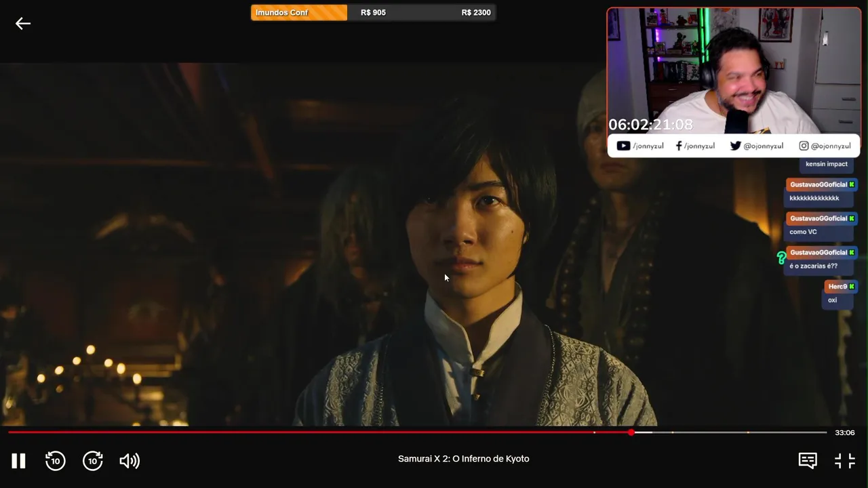
Task: Click the red playhead on progress bar
Action: (x=631, y=432)
